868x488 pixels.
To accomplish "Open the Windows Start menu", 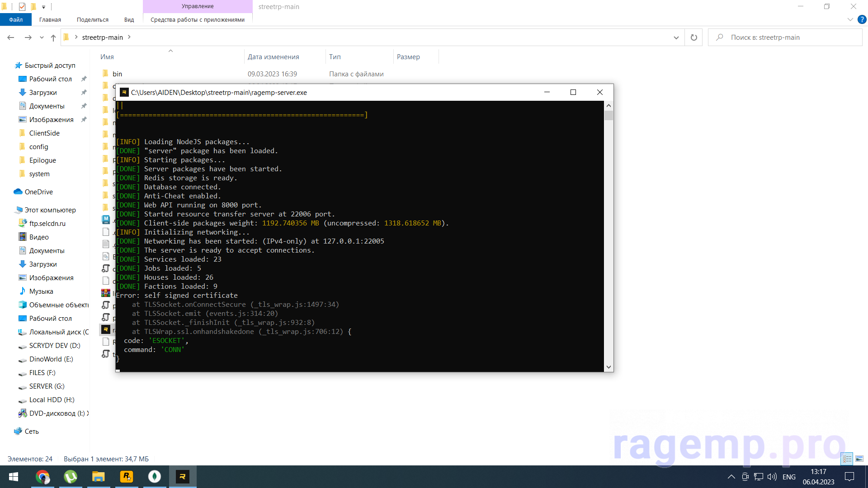I will pos(14,477).
